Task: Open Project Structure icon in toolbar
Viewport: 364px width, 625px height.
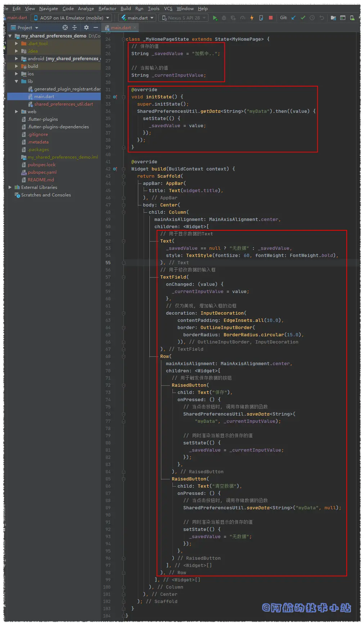Action: [333, 18]
